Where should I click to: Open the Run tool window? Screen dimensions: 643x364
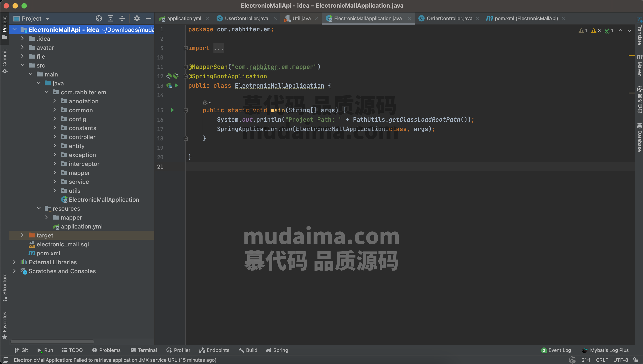point(45,350)
